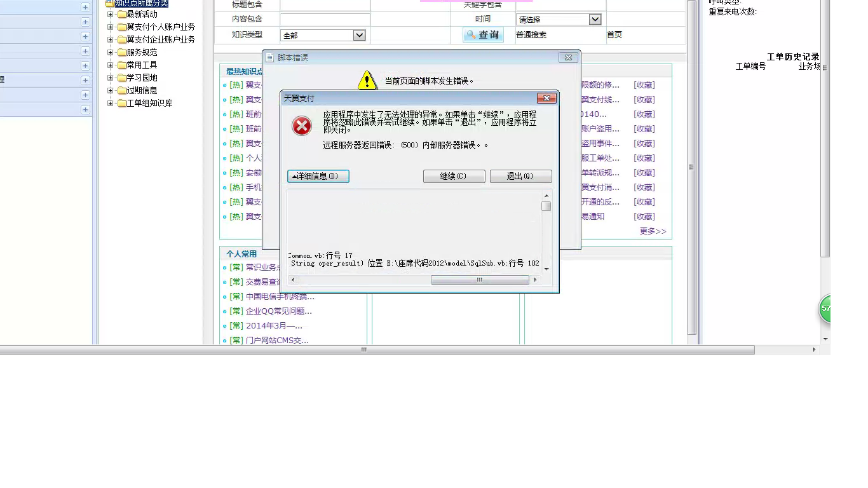Click the details box horizontal scrollbar thumb
868x488 pixels.
pyautogui.click(x=480, y=280)
